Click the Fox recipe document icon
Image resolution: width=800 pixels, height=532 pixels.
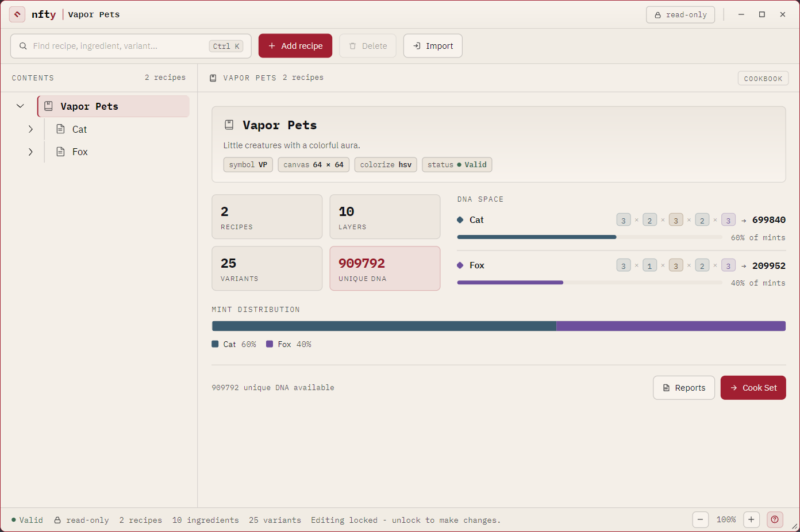tap(60, 152)
